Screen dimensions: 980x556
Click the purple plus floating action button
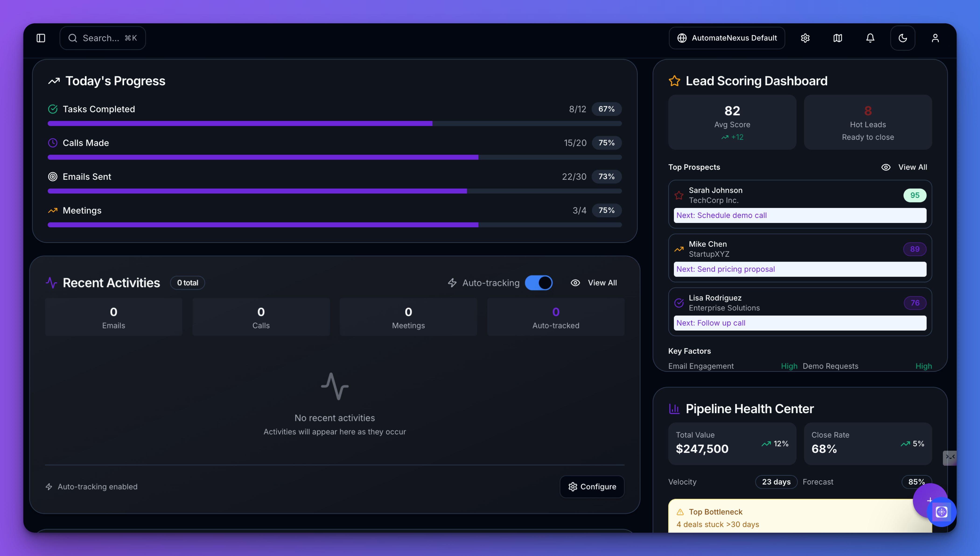pos(930,501)
